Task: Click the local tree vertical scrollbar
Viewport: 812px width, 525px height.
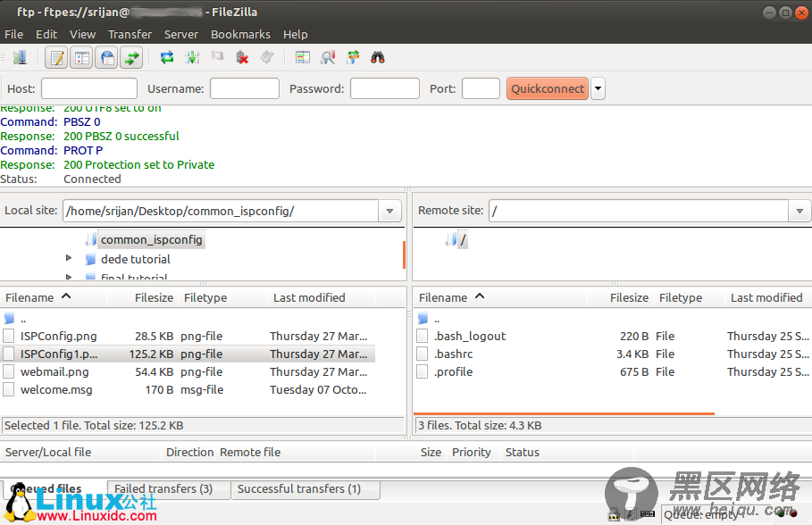Action: click(x=404, y=254)
